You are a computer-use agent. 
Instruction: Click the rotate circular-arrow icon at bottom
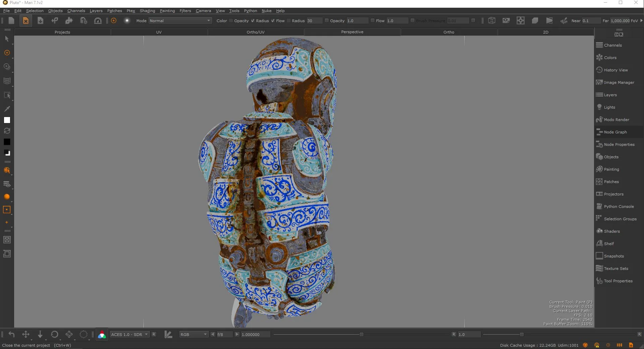pyautogui.click(x=54, y=334)
